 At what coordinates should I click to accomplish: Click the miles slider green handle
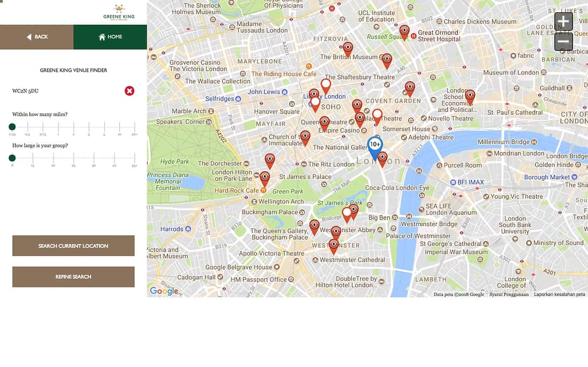pos(12,127)
